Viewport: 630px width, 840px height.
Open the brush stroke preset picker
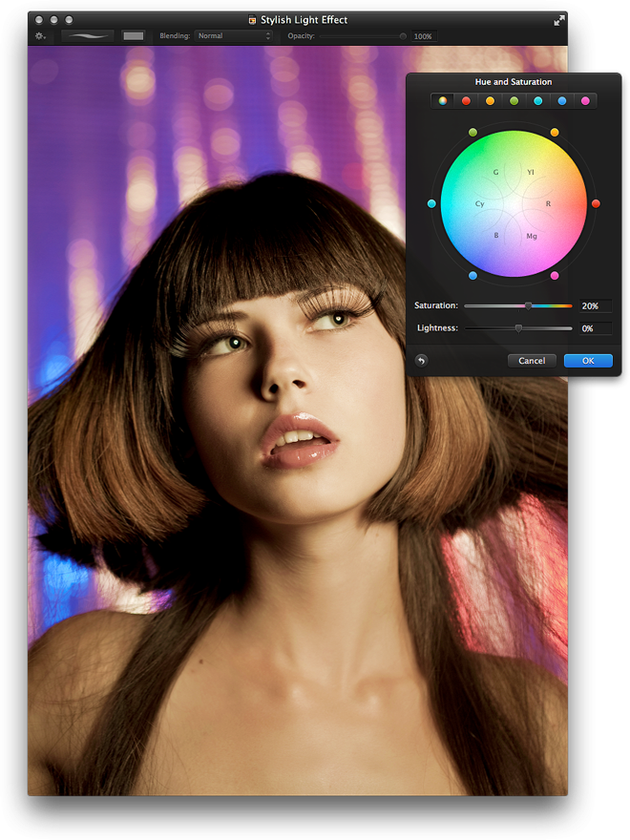click(x=87, y=36)
